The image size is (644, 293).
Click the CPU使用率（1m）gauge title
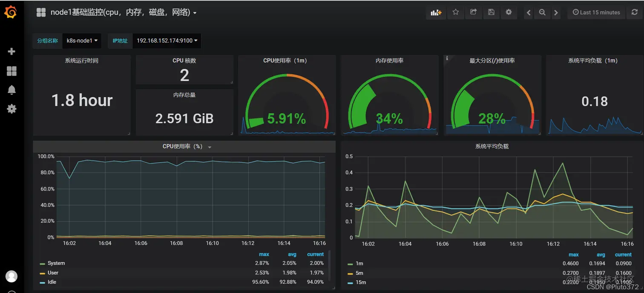tap(285, 61)
